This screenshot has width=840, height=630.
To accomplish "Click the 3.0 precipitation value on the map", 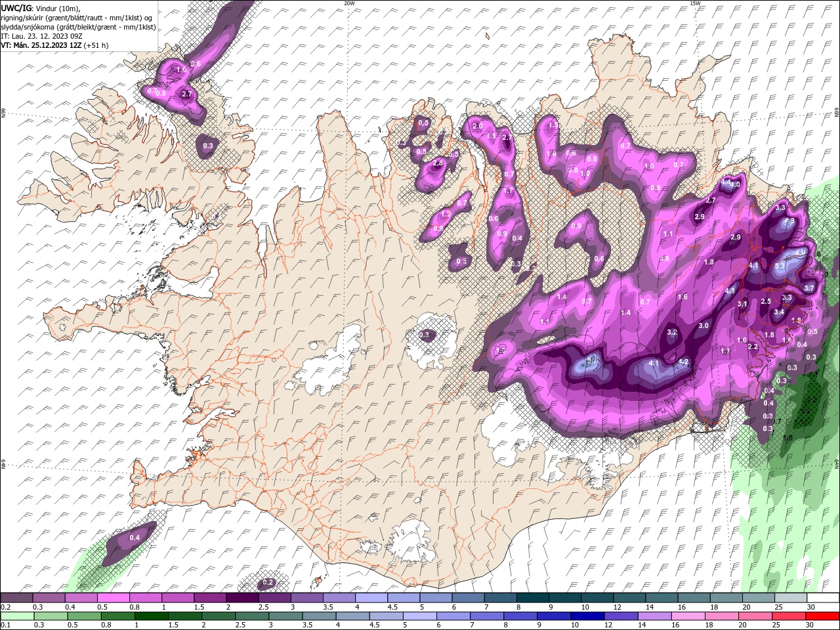I will 703,325.
